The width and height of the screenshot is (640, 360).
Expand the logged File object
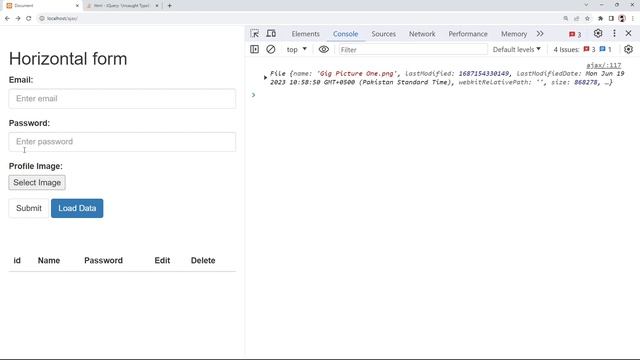point(265,77)
